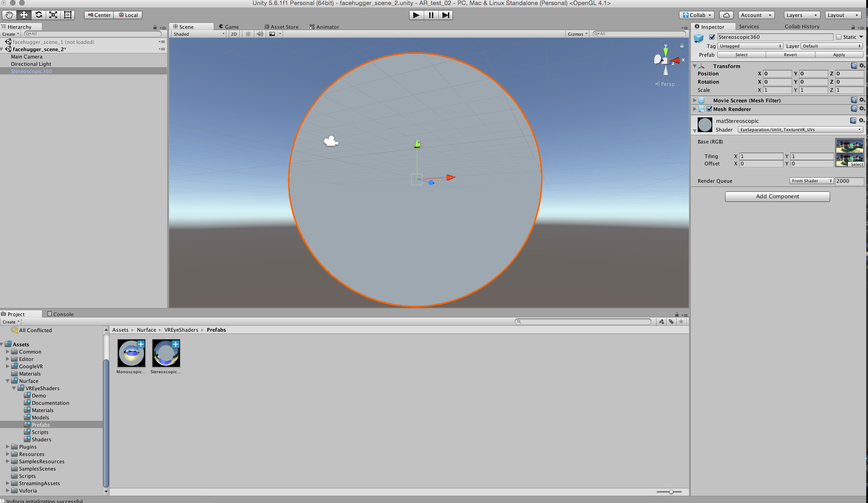Screen dimensions: 868x503
Task: Click the scene orientation gizmo
Action: [666, 60]
